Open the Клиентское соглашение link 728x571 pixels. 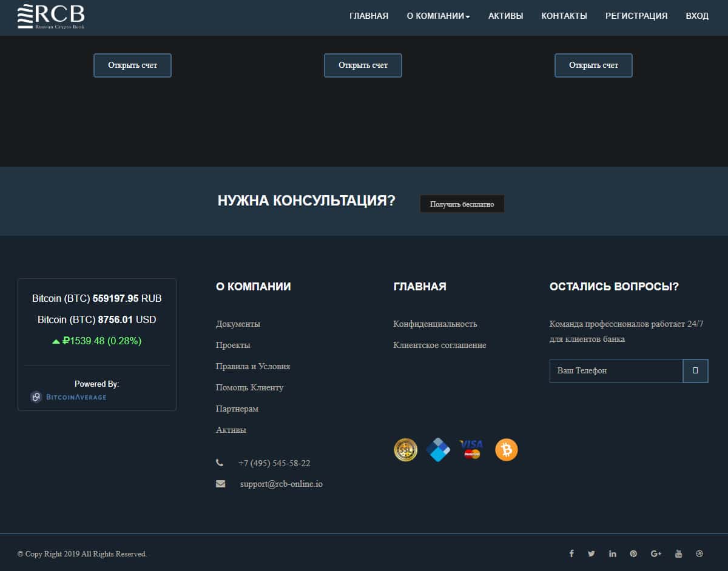pyautogui.click(x=440, y=346)
